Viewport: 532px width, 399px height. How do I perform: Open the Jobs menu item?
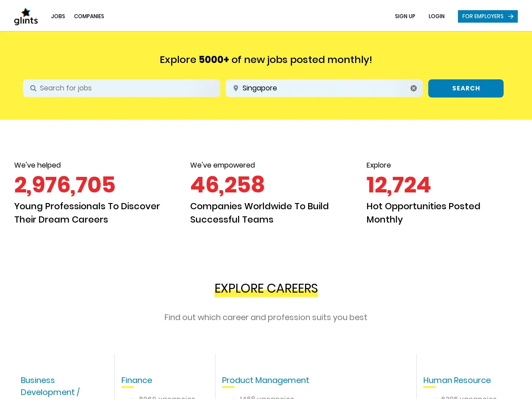58,16
